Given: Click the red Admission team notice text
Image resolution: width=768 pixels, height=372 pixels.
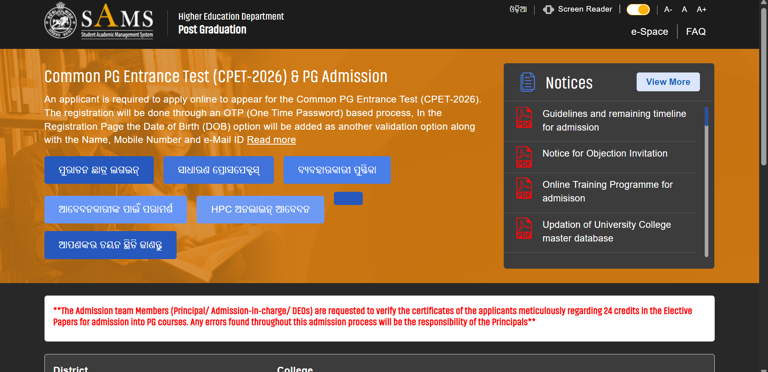Looking at the screenshot, I should coord(372,317).
